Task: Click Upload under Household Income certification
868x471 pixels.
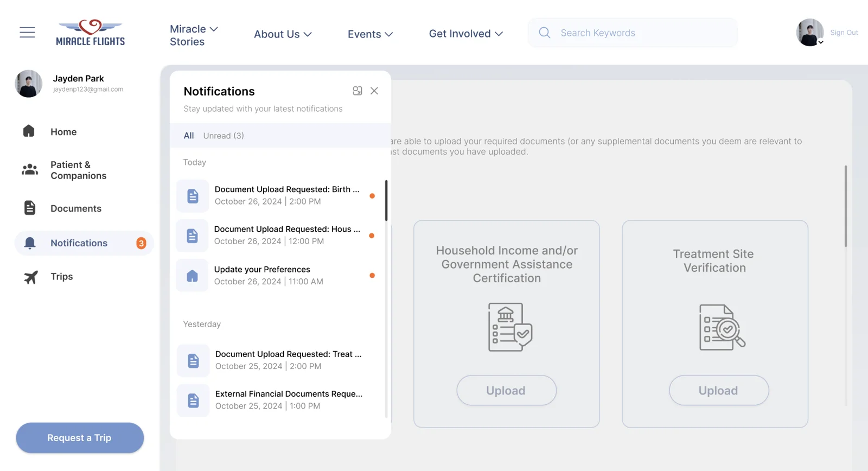Action: coord(506,390)
